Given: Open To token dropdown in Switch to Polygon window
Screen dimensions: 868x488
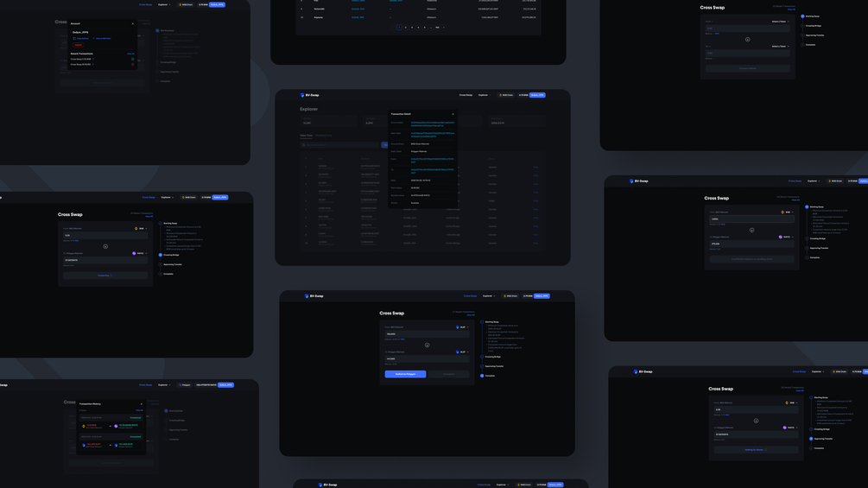Looking at the screenshot, I should 462,352.
